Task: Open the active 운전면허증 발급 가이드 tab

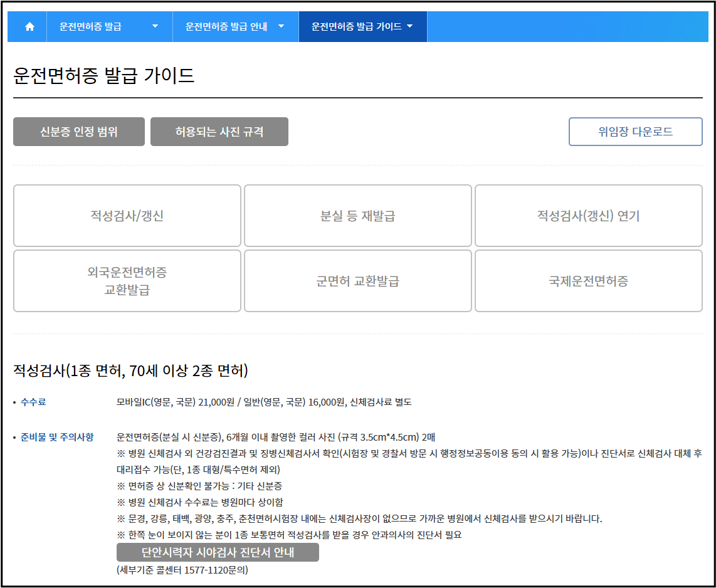Action: [357, 26]
